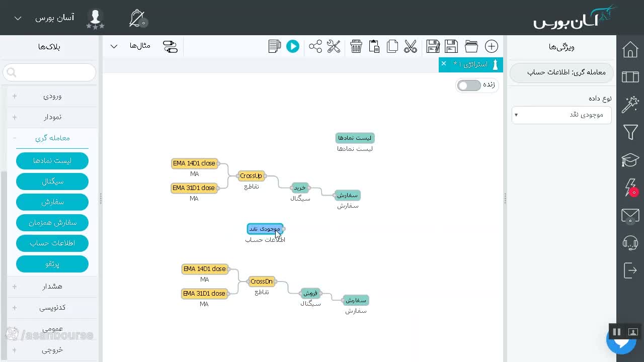Select the scissors cut icon

click(x=411, y=47)
